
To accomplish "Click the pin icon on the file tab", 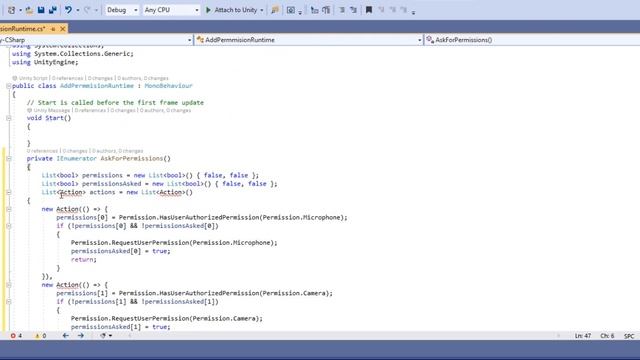I will tap(53, 29).
